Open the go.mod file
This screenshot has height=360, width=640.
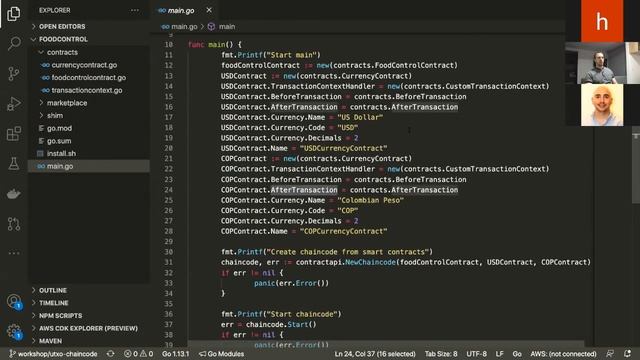pos(59,128)
